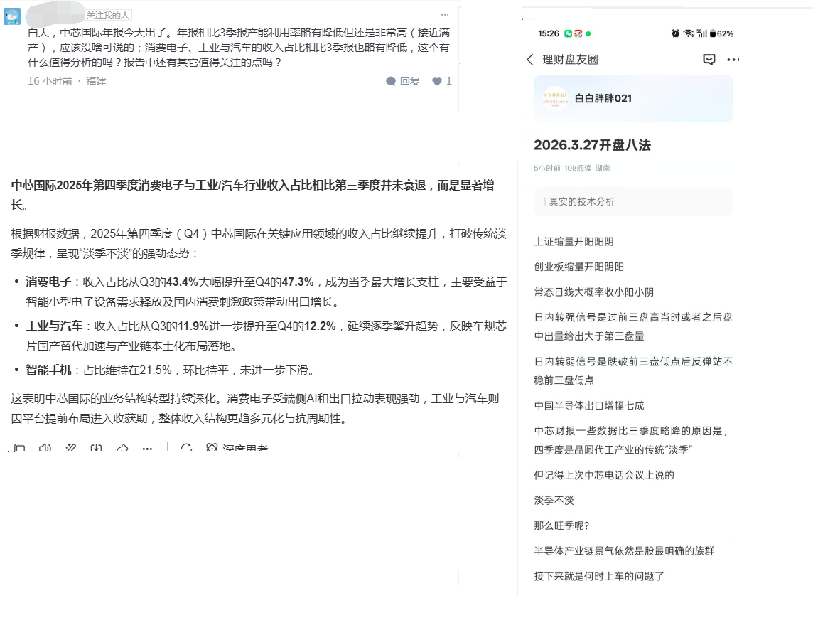Tap the 回复 speech-bubble icon
The width and height of the screenshot is (840, 635).
391,81
